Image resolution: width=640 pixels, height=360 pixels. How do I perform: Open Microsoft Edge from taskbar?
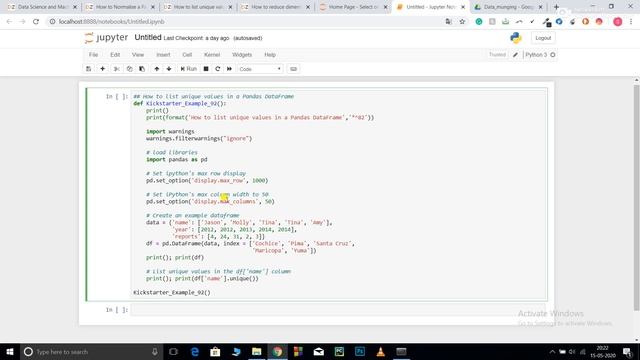[x=195, y=351]
